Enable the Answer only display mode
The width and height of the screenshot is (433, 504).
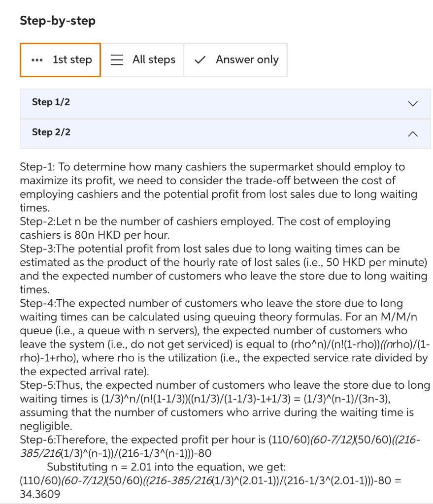pyautogui.click(x=235, y=60)
